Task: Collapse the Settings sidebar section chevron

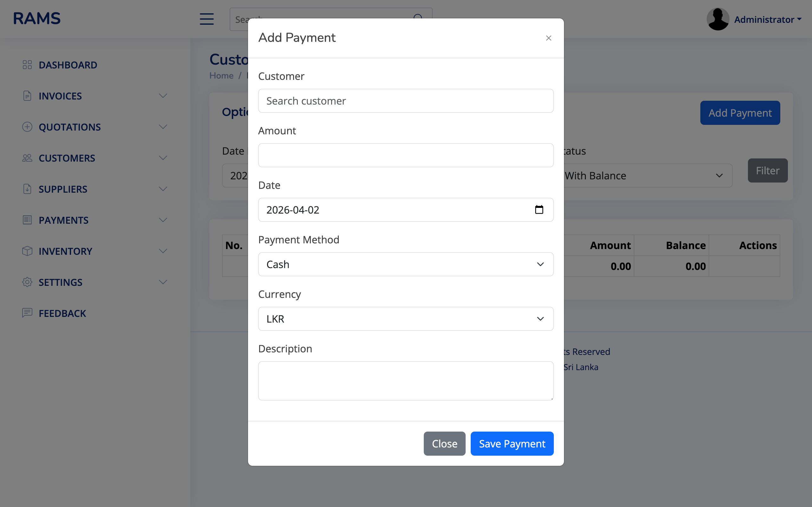Action: point(163,282)
